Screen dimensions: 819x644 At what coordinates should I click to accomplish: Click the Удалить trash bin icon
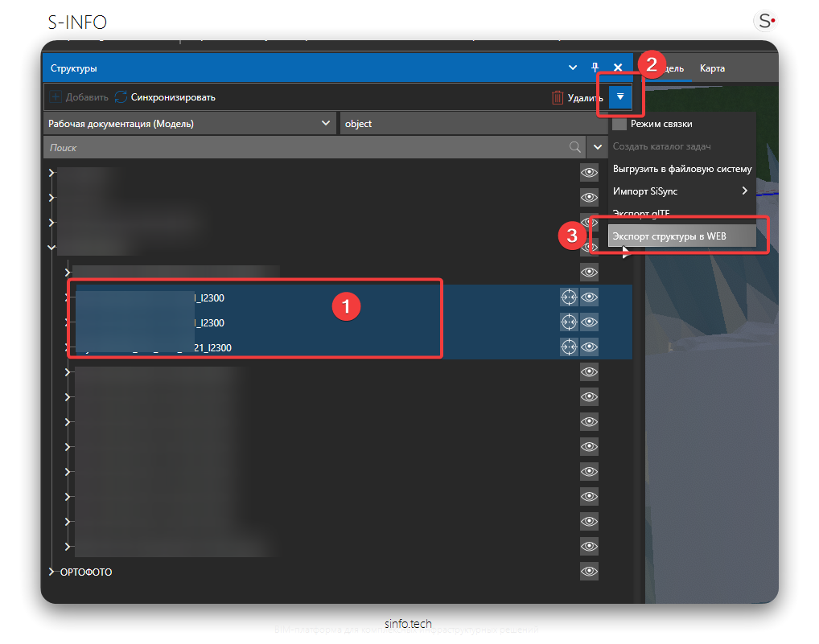pos(558,97)
